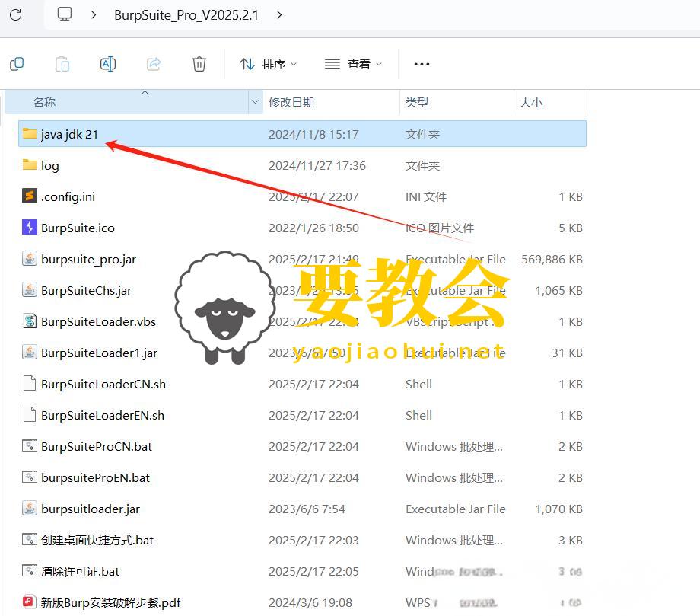Click the refresh icon in the address bar
The width and height of the screenshot is (700, 616).
(x=16, y=14)
